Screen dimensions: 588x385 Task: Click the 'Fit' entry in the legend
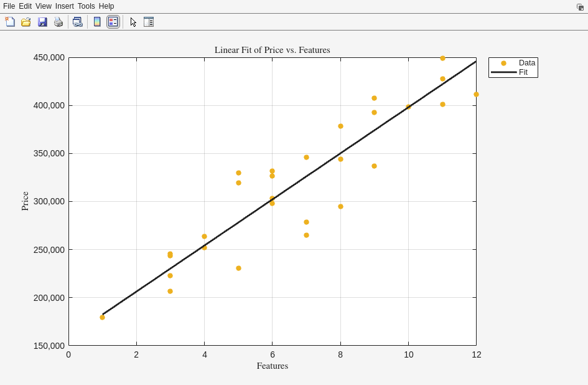523,72
